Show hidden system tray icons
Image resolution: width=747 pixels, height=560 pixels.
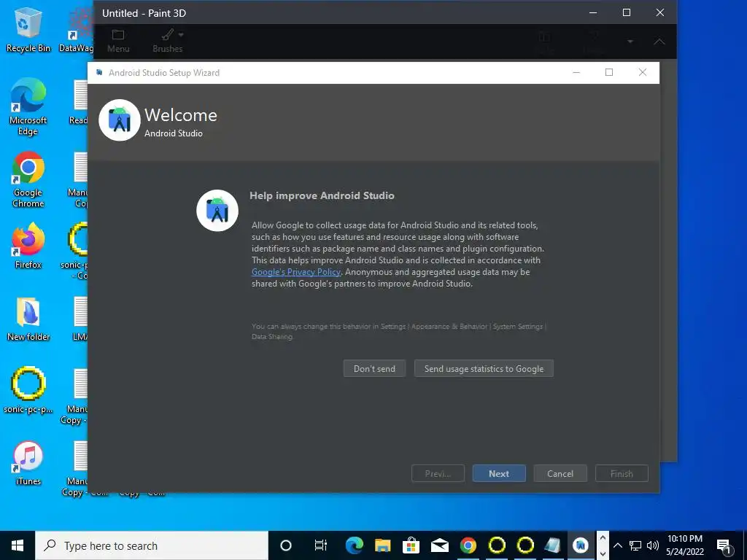[x=617, y=545]
